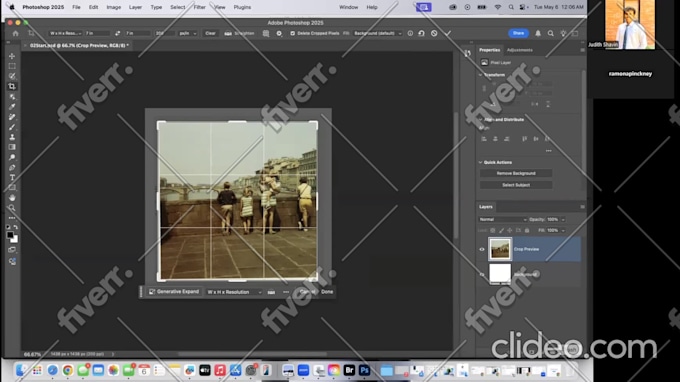Switch to the Adjustments tab
The image size is (680, 382).
[x=520, y=50]
